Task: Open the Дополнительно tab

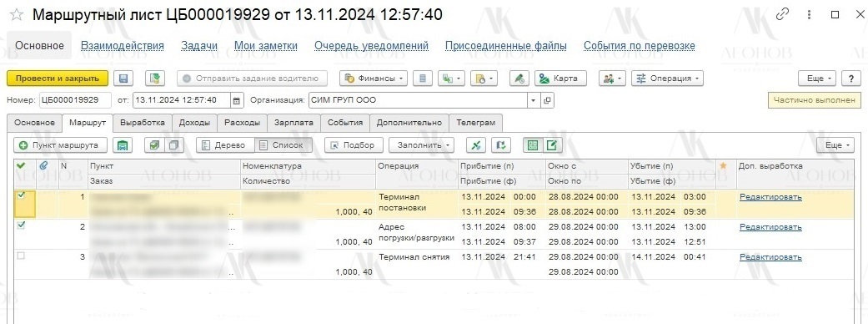Action: pyautogui.click(x=409, y=123)
